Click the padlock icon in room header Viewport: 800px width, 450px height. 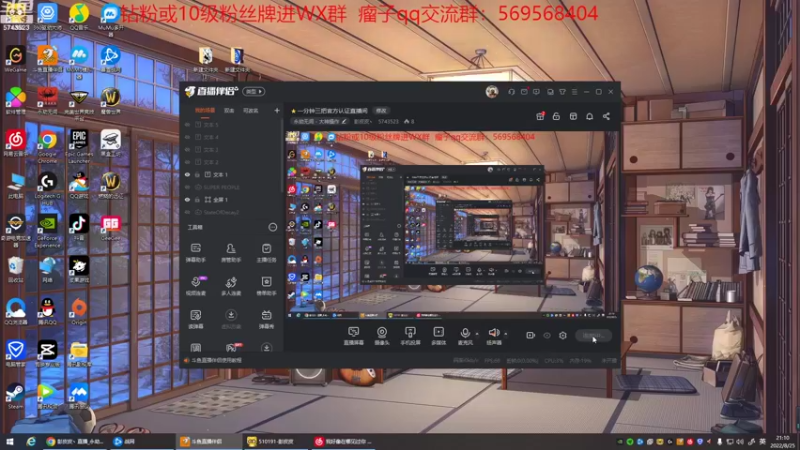click(x=556, y=116)
